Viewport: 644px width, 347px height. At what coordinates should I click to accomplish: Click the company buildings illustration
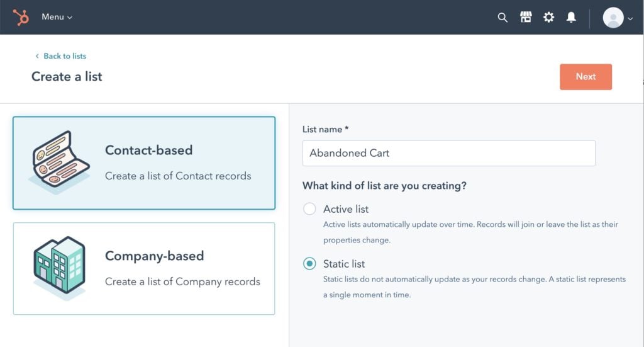[x=60, y=268]
